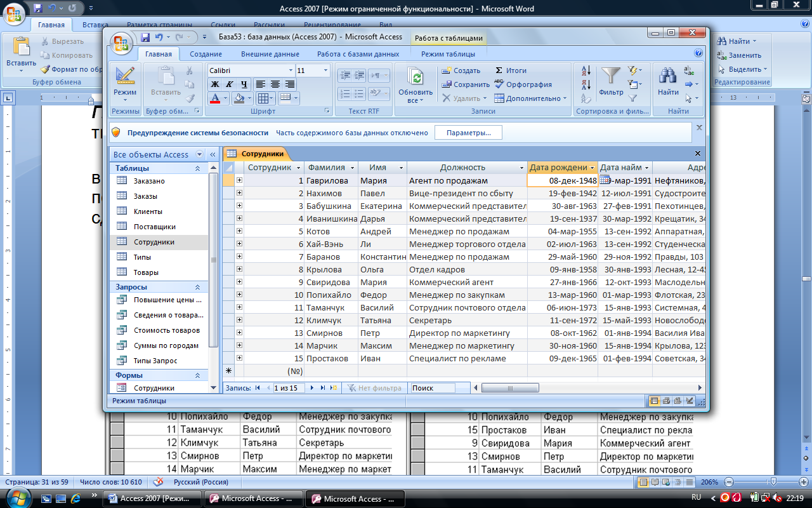
Task: Click the Итоги totals button
Action: pyautogui.click(x=511, y=70)
